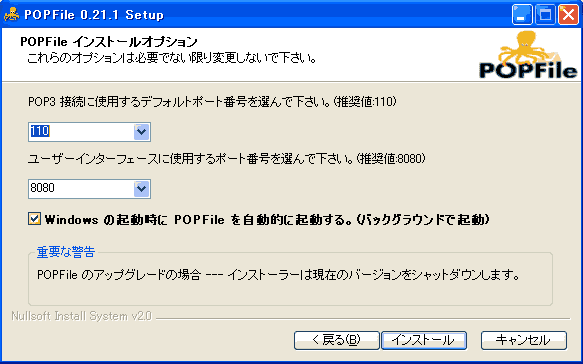Toggle the auto-start POPFile with Windows checkbox

(x=34, y=219)
